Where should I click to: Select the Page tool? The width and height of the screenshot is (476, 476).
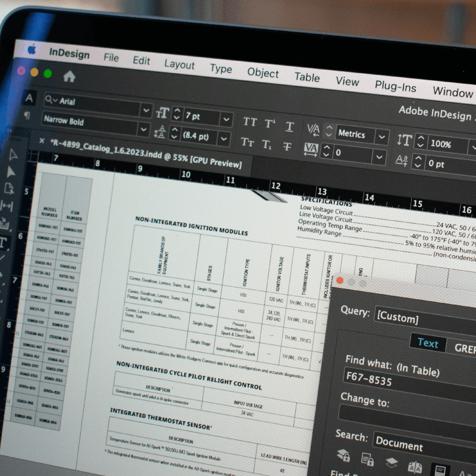(x=9, y=189)
